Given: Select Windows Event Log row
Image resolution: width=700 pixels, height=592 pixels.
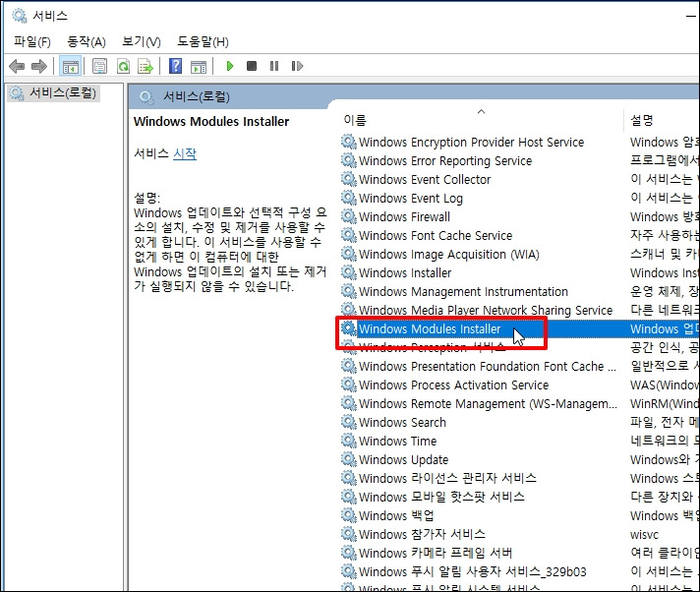Looking at the screenshot, I should coord(411,199).
